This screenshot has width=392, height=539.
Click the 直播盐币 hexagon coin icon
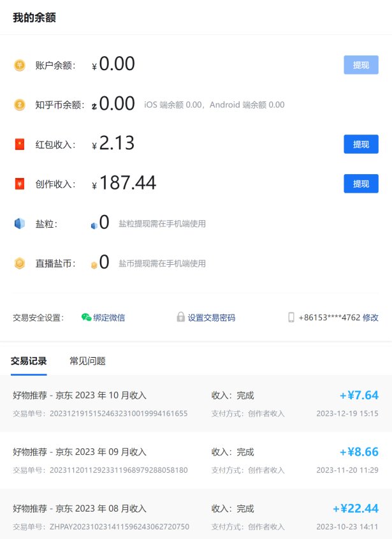coord(20,263)
